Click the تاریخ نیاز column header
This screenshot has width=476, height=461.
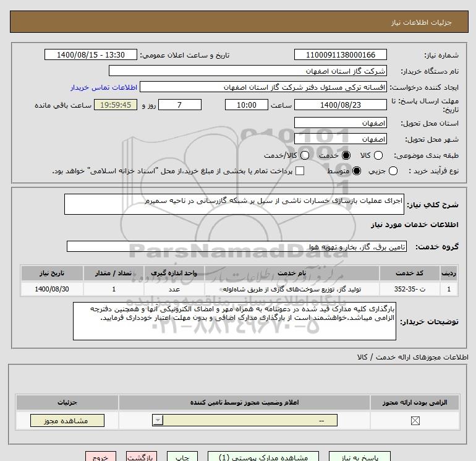point(52,273)
